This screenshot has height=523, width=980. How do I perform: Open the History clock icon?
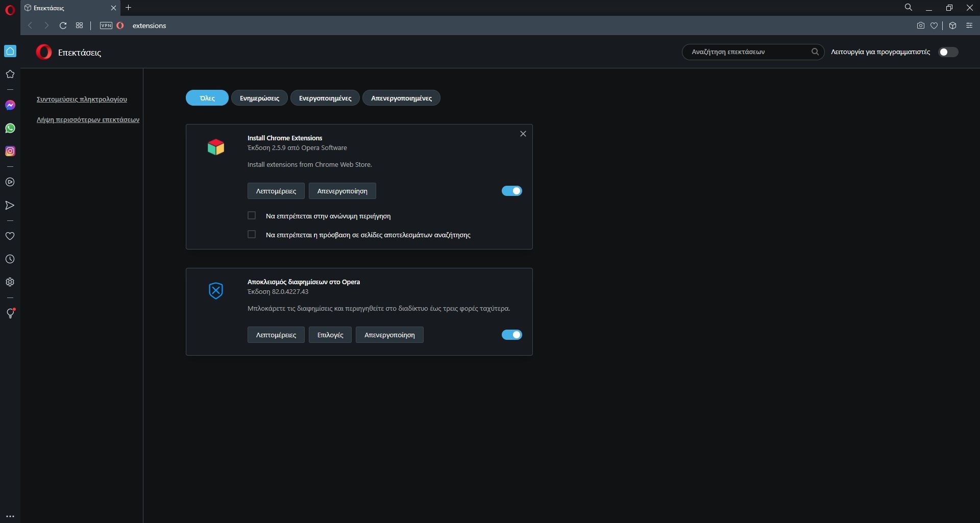pyautogui.click(x=10, y=259)
